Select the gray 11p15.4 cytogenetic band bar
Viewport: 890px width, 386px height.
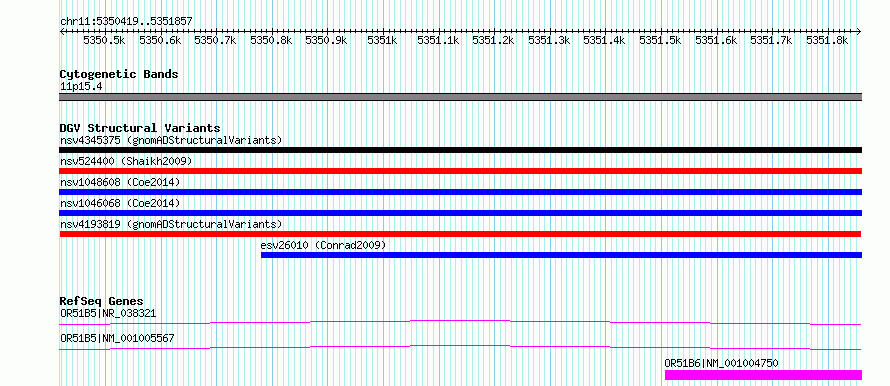tap(460, 97)
